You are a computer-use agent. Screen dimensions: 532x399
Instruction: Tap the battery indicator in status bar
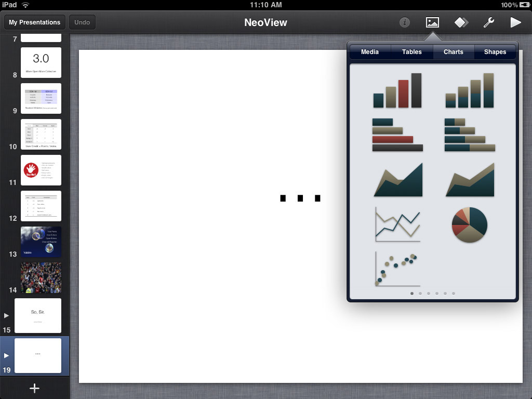[525, 5]
